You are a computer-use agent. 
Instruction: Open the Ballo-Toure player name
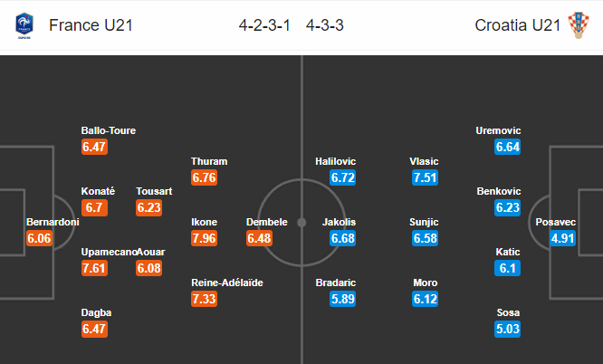coord(109,130)
